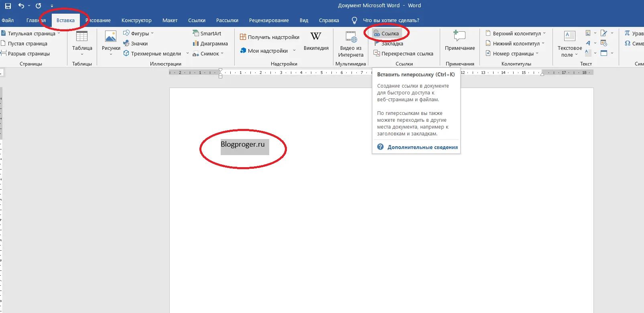Open Customize Quick Access Toolbar dropdown

52,6
